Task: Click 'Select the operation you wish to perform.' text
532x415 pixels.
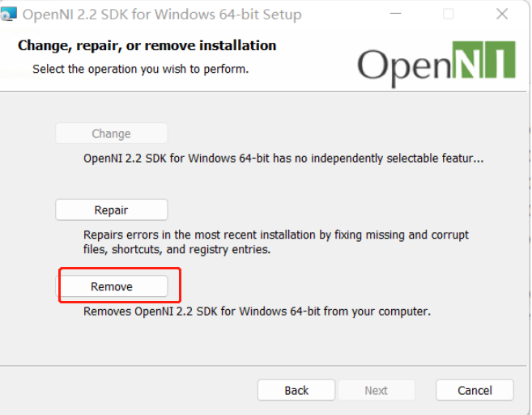Action: [140, 70]
